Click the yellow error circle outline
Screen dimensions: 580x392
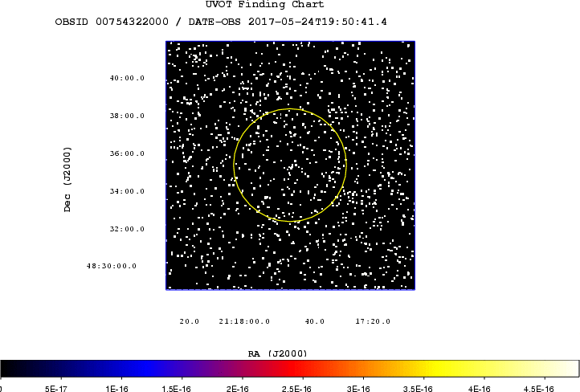pyautogui.click(x=290, y=108)
